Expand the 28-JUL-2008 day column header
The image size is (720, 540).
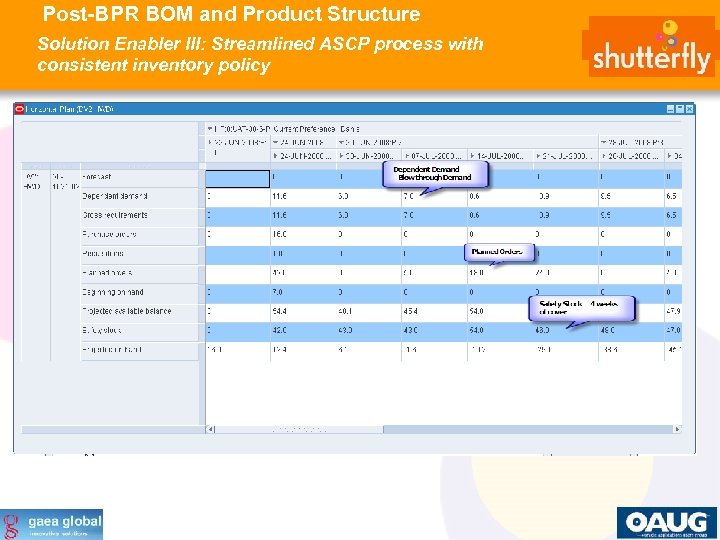tap(604, 156)
